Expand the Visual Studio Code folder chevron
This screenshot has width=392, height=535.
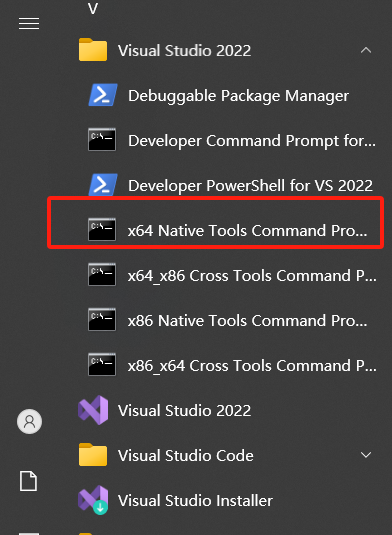click(366, 455)
